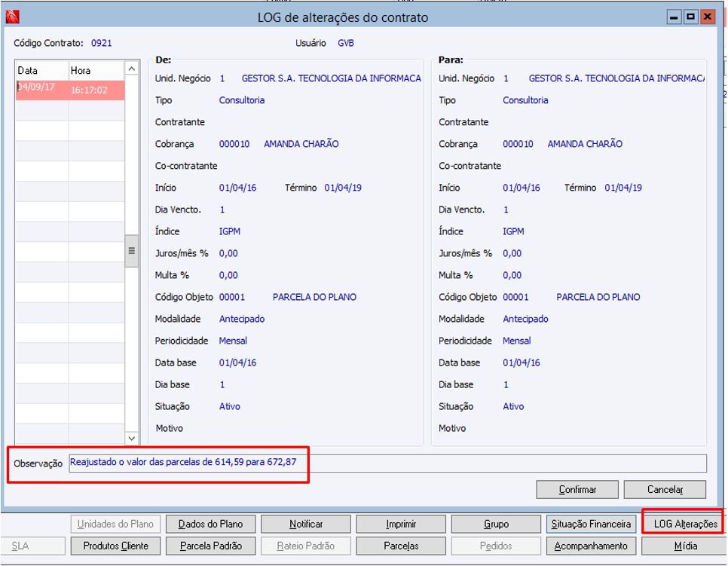Click the Parcela Padrão button

pos(210,546)
